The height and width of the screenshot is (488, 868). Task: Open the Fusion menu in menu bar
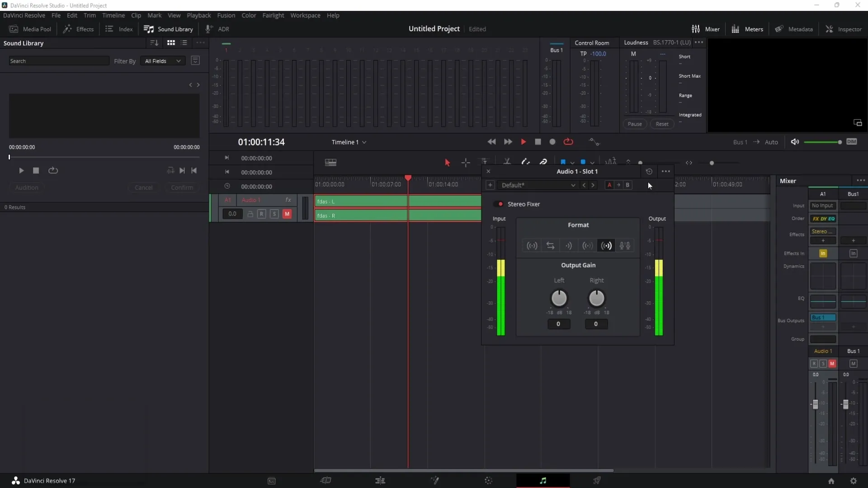coord(226,15)
